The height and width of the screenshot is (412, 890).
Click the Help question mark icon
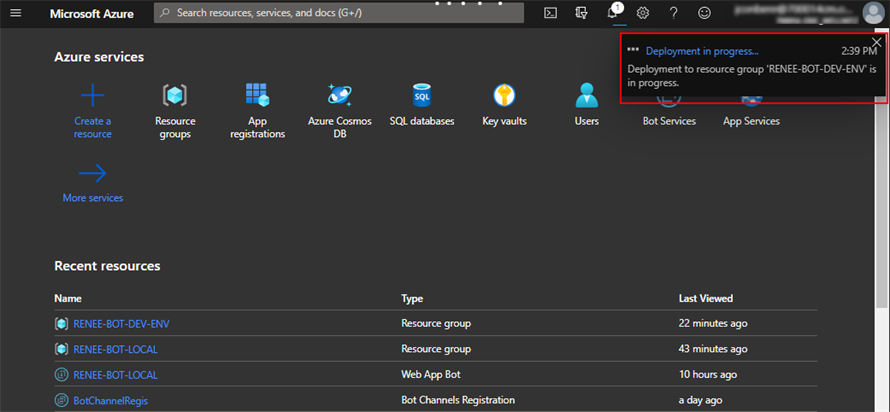673,13
